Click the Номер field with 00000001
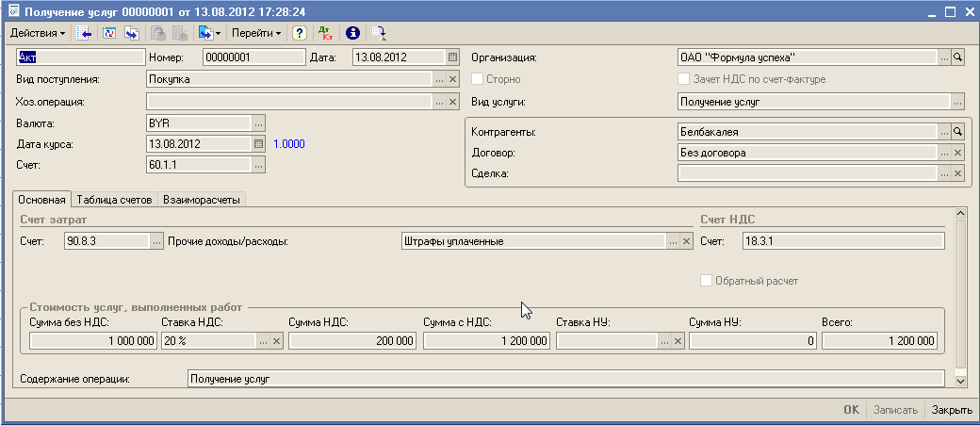Screen dimensions: 980x425 click(x=253, y=57)
